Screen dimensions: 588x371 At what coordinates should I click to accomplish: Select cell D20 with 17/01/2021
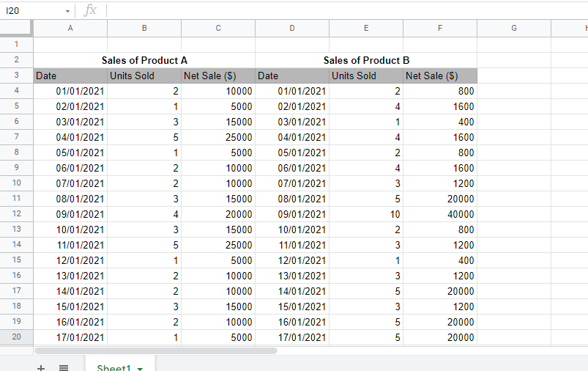[x=292, y=337]
